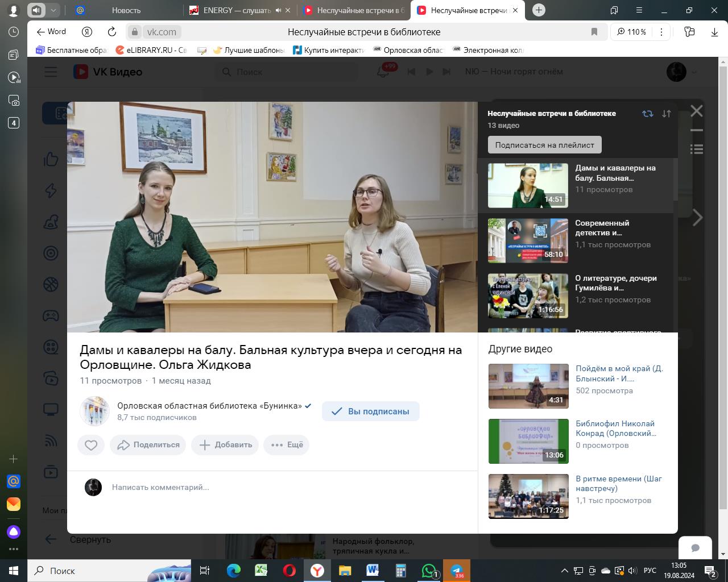Open the 'Ещё' more options menu
Viewport: 728px width, 582px height.
click(x=287, y=445)
